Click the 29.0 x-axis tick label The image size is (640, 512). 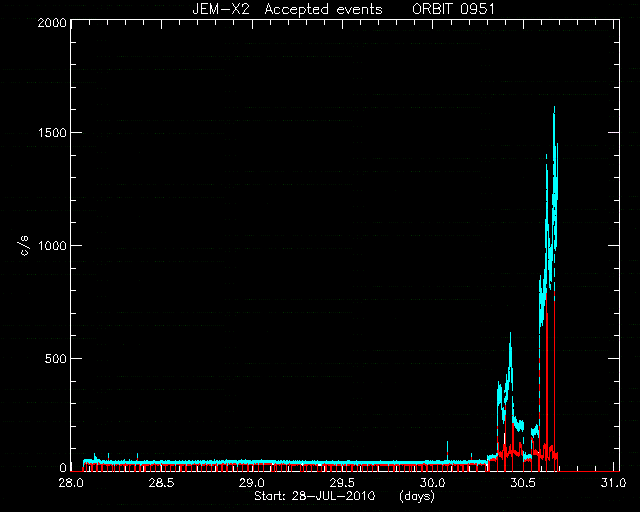[x=253, y=483]
